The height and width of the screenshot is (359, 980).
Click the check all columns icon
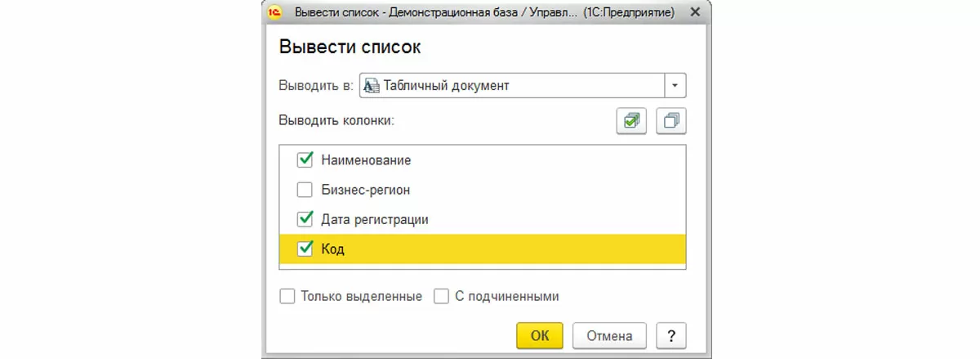point(631,121)
